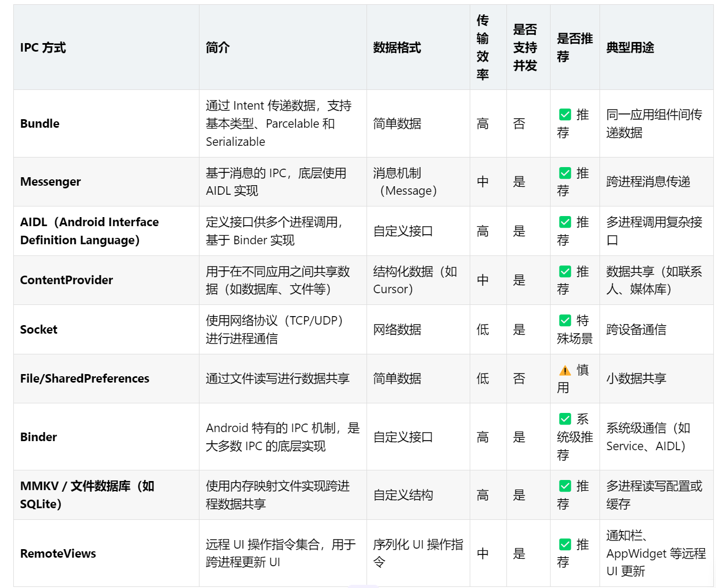Click the checkmark icon in the MMKV row
Image resolution: width=716 pixels, height=588 pixels.
coord(564,486)
